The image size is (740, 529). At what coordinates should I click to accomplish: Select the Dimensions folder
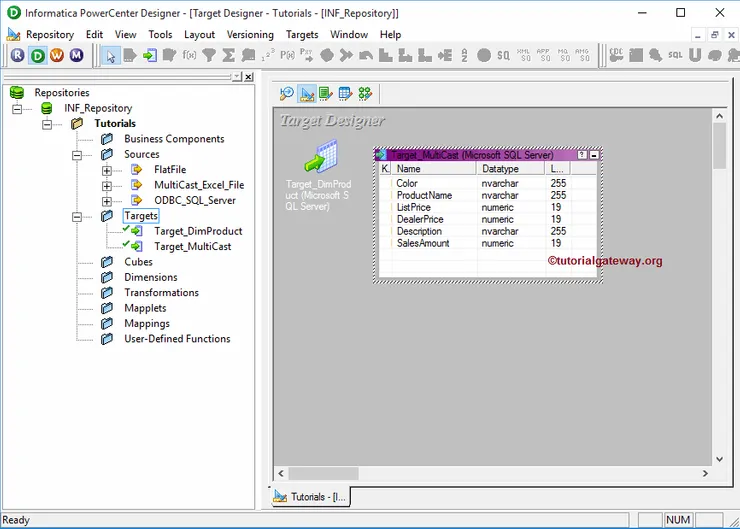point(151,277)
